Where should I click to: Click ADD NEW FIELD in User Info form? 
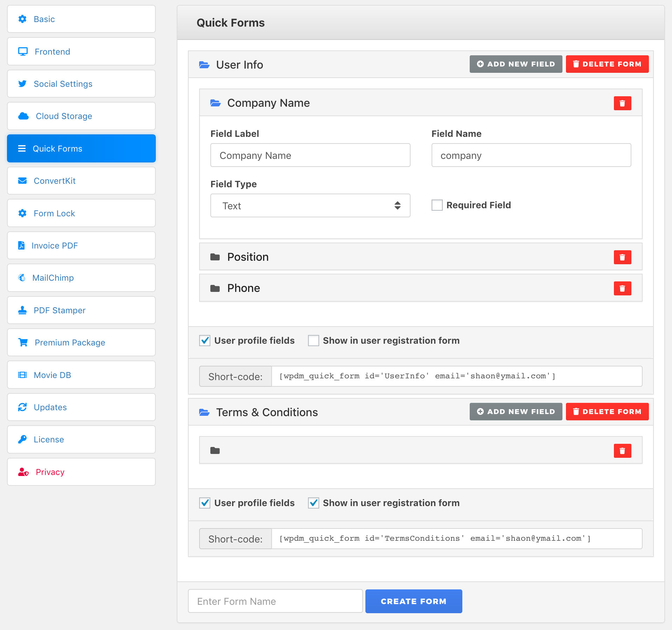pos(516,64)
